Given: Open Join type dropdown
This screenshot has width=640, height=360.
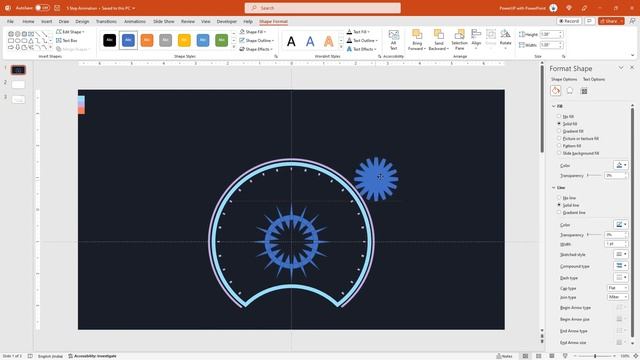Looking at the screenshot, I should point(617,297).
